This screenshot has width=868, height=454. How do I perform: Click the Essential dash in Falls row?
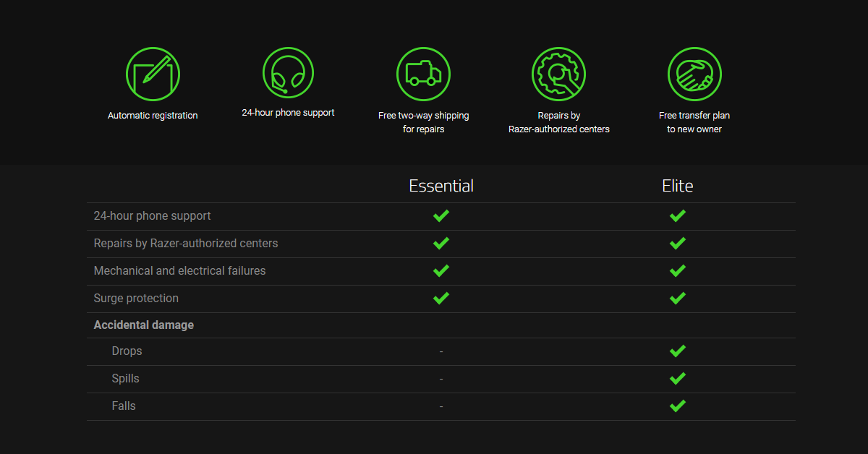pyautogui.click(x=441, y=406)
